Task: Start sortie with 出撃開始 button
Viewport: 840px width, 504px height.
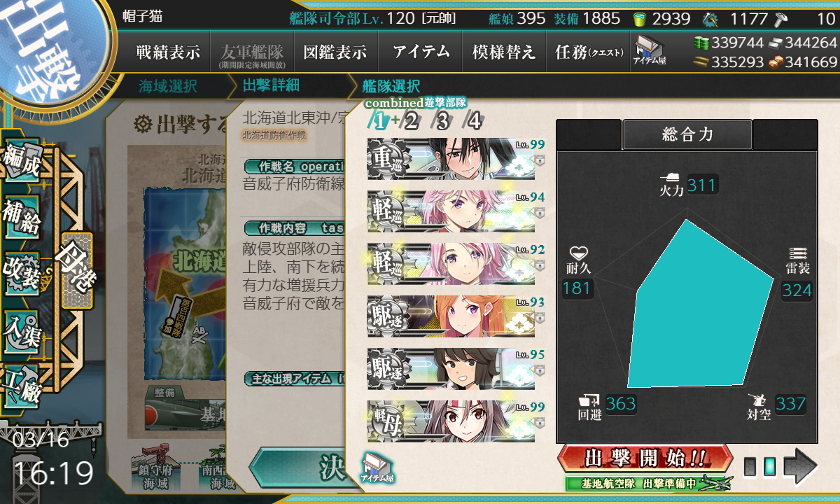Action: tap(645, 458)
